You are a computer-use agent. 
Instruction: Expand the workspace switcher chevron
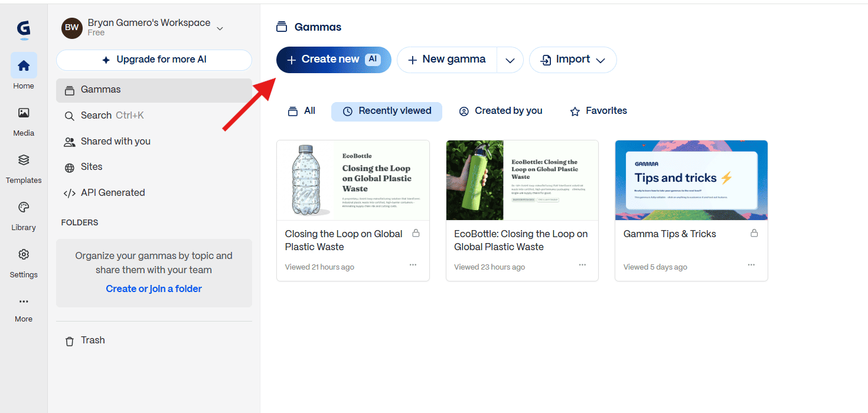click(x=220, y=28)
